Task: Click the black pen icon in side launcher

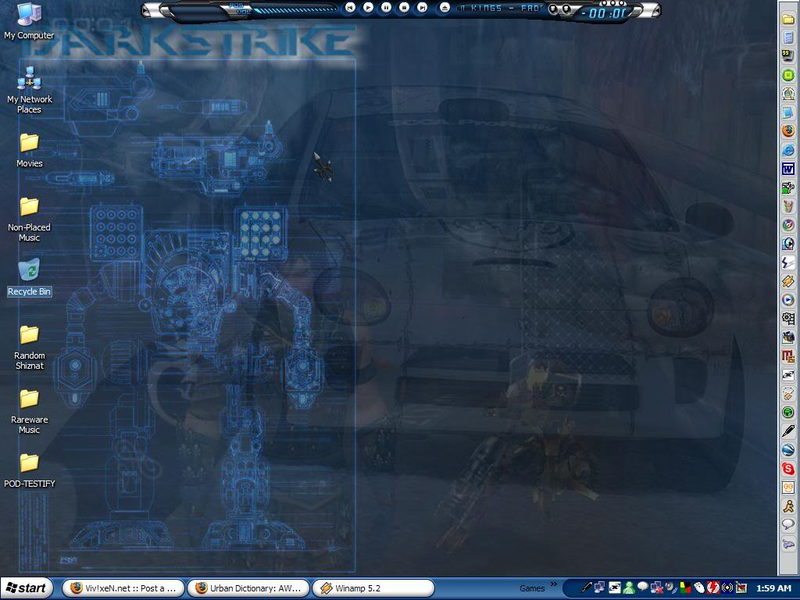Action: 788,431
